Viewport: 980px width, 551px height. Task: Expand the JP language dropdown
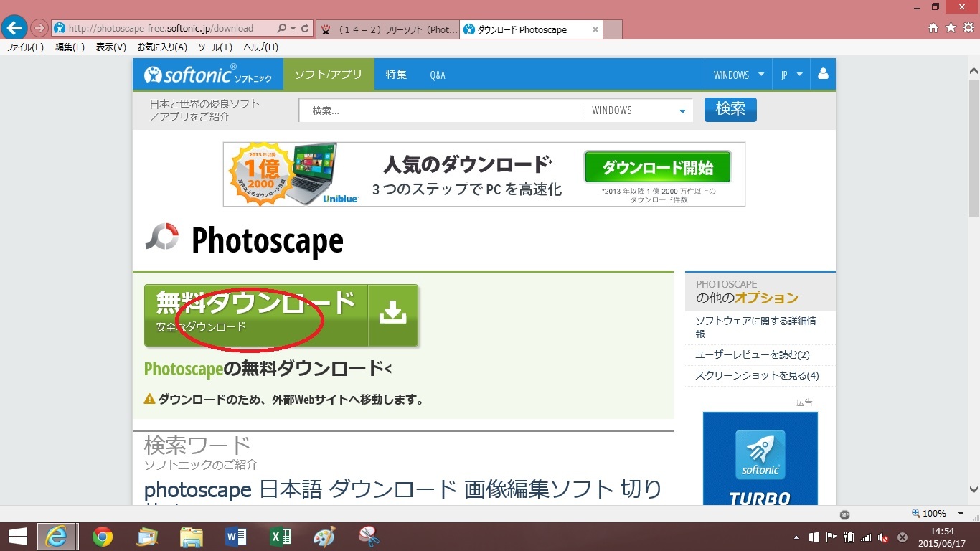click(791, 75)
